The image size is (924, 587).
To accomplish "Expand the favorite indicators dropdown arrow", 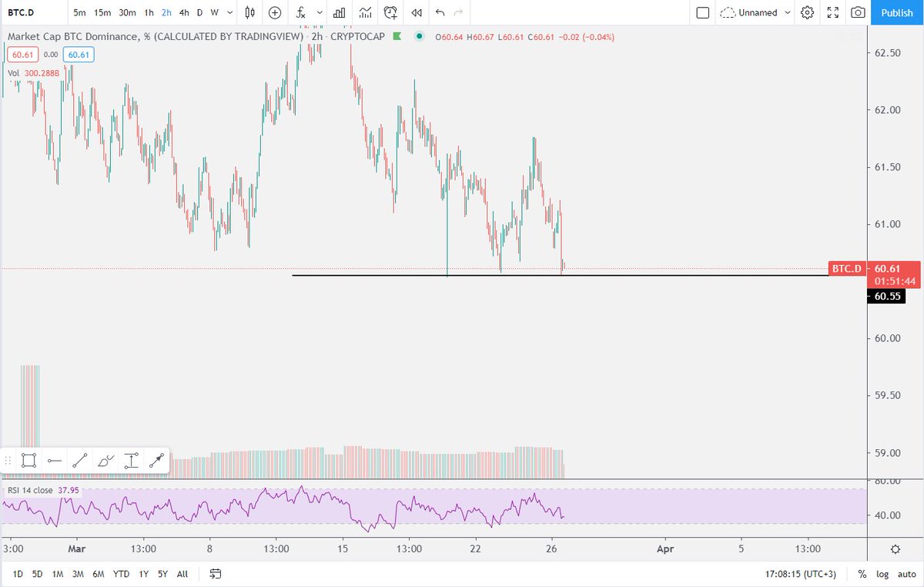I will click(x=319, y=12).
